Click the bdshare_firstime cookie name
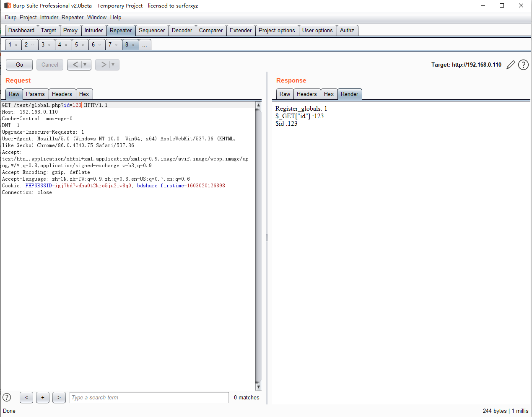 [160, 186]
